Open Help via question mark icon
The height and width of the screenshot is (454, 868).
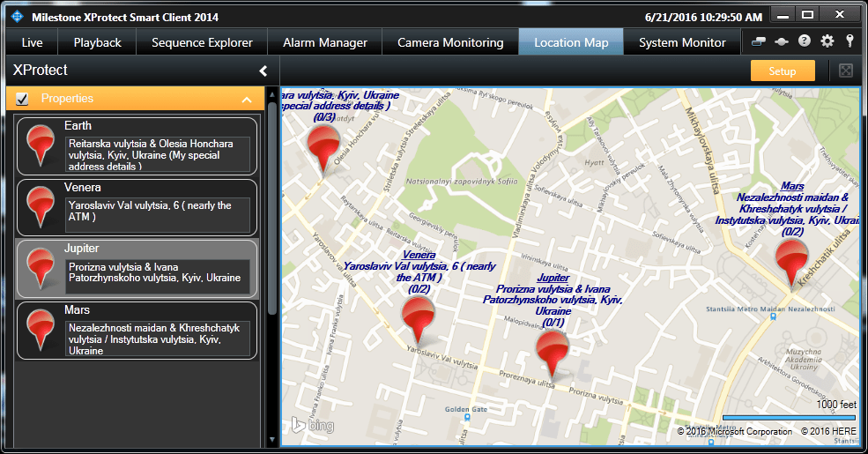[x=805, y=41]
